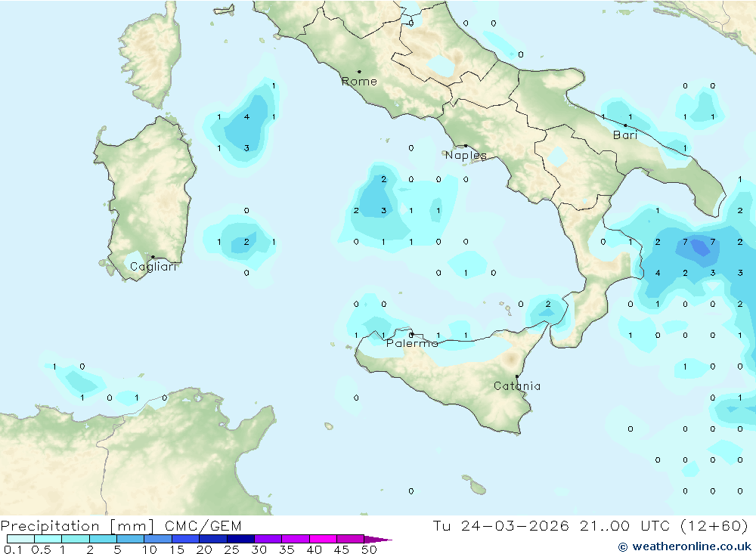The image size is (756, 554).
Task: Click the legend tick label "25"
Action: point(231,549)
